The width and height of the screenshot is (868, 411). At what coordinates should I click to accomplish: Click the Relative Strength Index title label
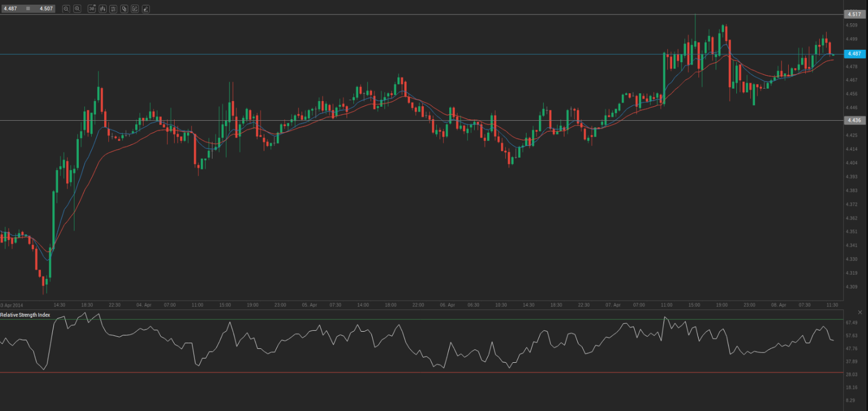[25, 315]
